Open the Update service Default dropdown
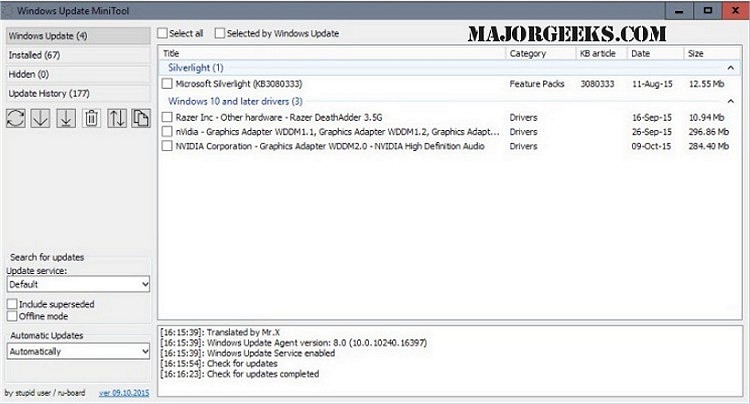Screen dimensions: 750x404 78,284
